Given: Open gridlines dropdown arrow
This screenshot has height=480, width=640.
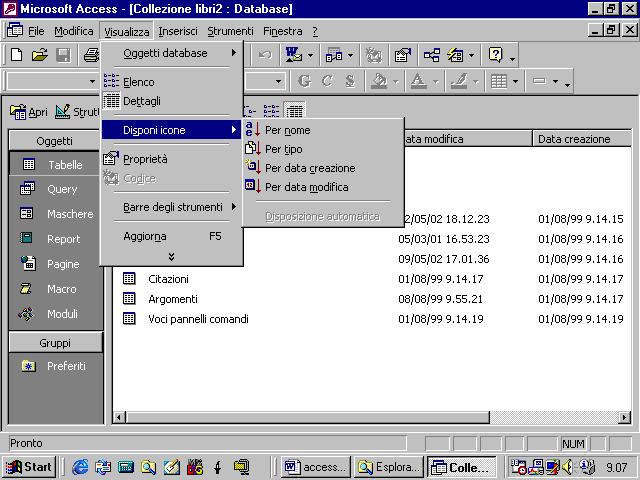Looking at the screenshot, I should point(515,82).
